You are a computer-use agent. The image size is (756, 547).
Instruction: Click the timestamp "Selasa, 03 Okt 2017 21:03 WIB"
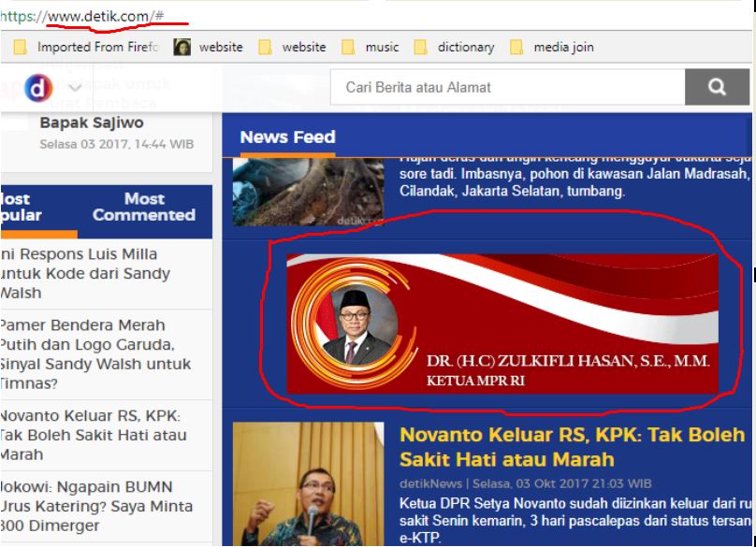[561, 483]
